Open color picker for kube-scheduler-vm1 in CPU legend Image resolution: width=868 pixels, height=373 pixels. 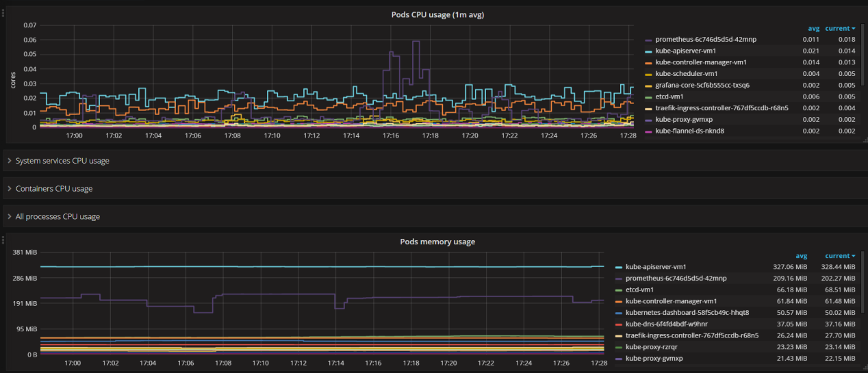tap(648, 74)
